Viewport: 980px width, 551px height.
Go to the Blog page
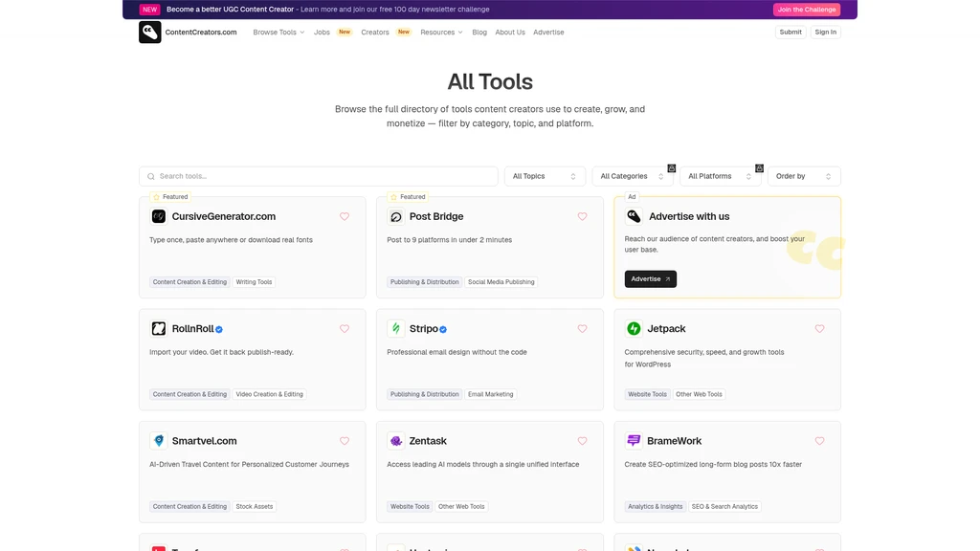tap(479, 32)
